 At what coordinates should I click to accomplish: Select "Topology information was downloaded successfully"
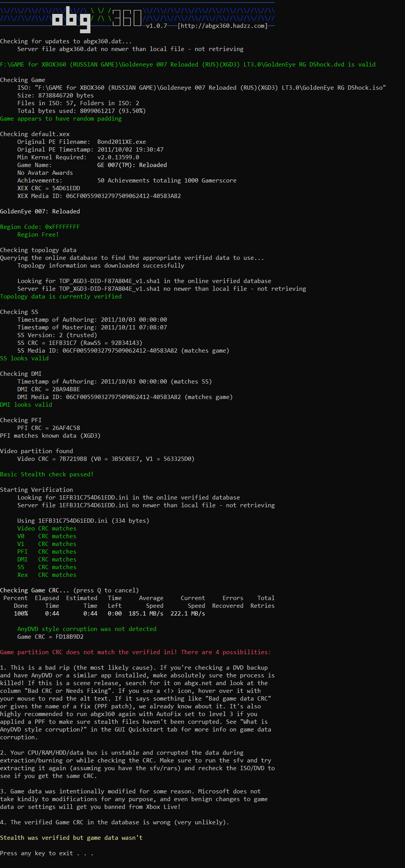pos(101,266)
